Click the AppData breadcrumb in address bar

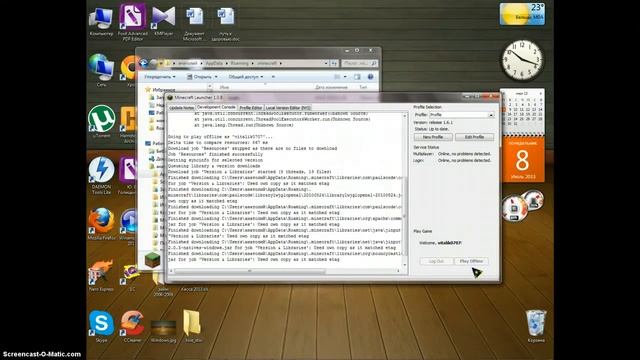click(214, 63)
